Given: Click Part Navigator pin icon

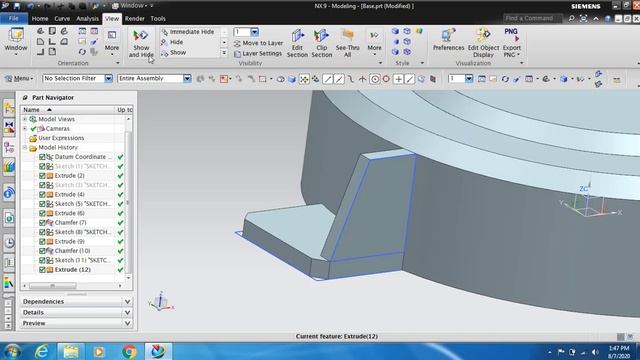Looking at the screenshot, I should pyautogui.click(x=25, y=98).
